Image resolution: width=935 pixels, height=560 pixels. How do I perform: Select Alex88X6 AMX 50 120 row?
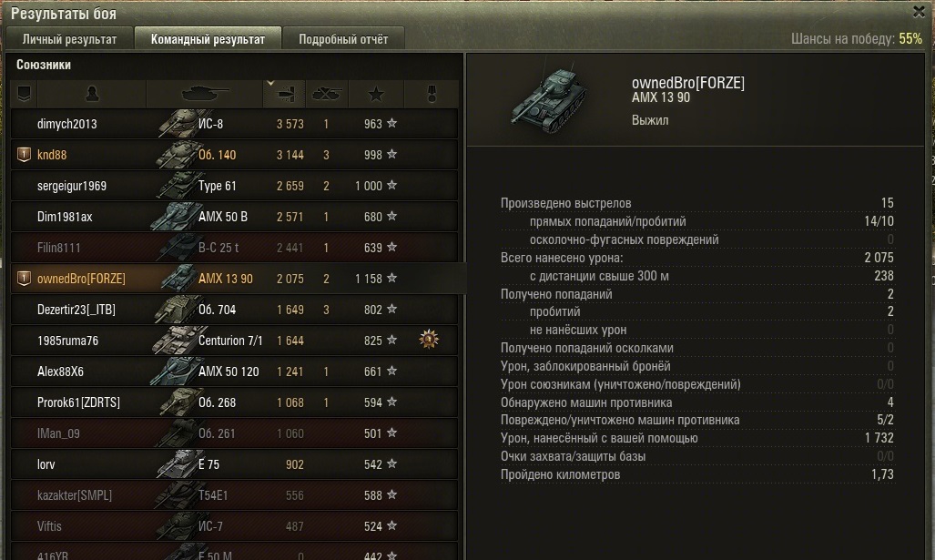pos(234,372)
